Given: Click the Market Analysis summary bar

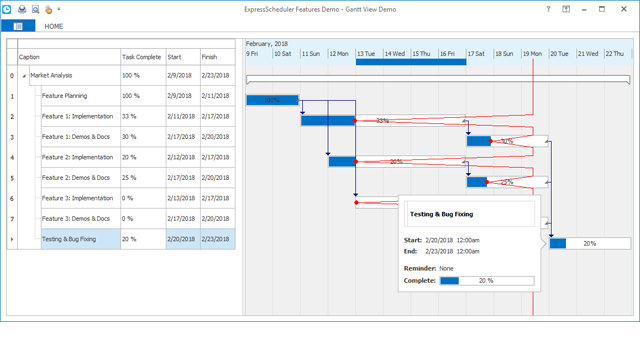Looking at the screenshot, I should [438, 79].
